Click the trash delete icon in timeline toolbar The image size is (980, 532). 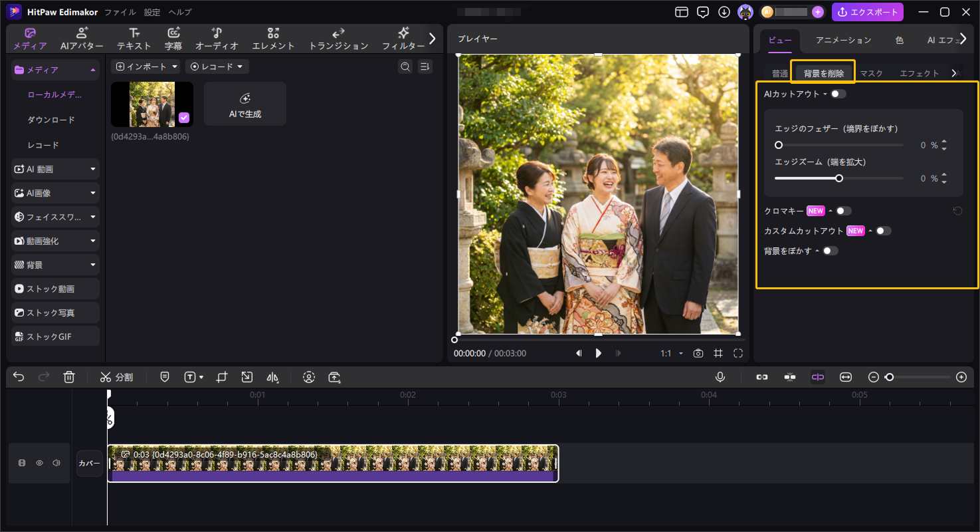[x=69, y=377]
